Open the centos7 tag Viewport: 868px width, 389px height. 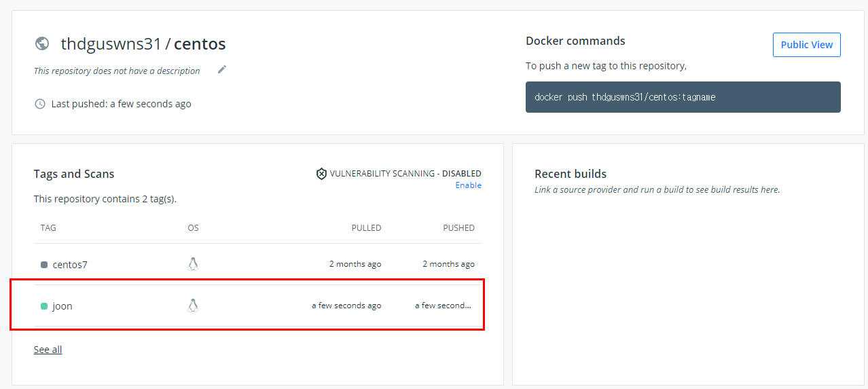70,265
